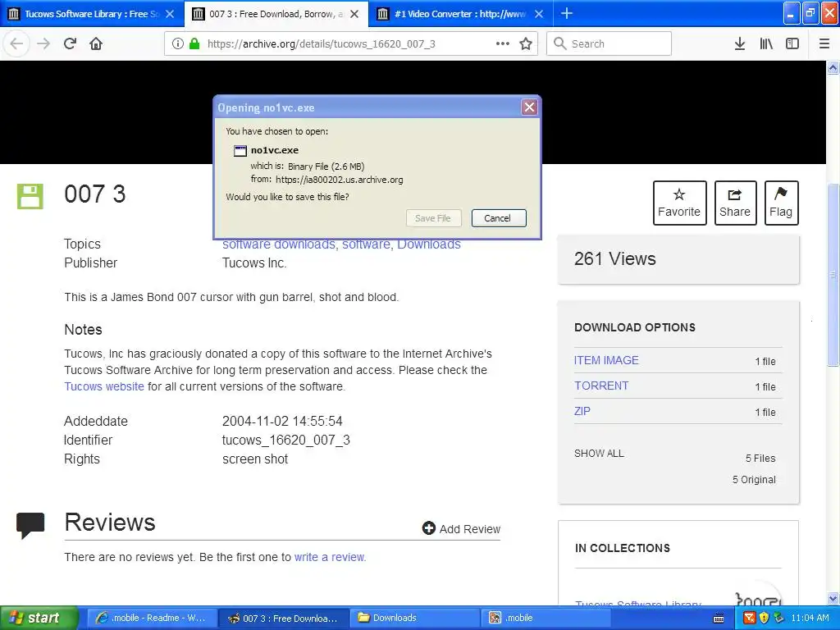Click the page vertical scrollbar thumb

[x=833, y=274]
